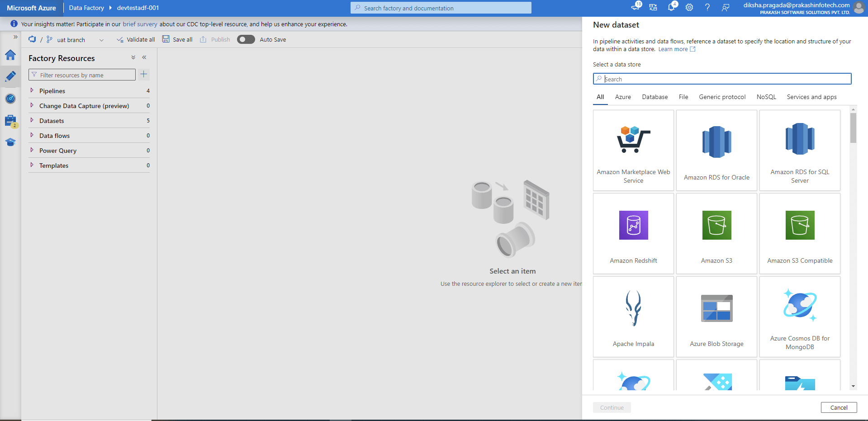
Task: Toggle the Auto Save switch
Action: coord(246,40)
